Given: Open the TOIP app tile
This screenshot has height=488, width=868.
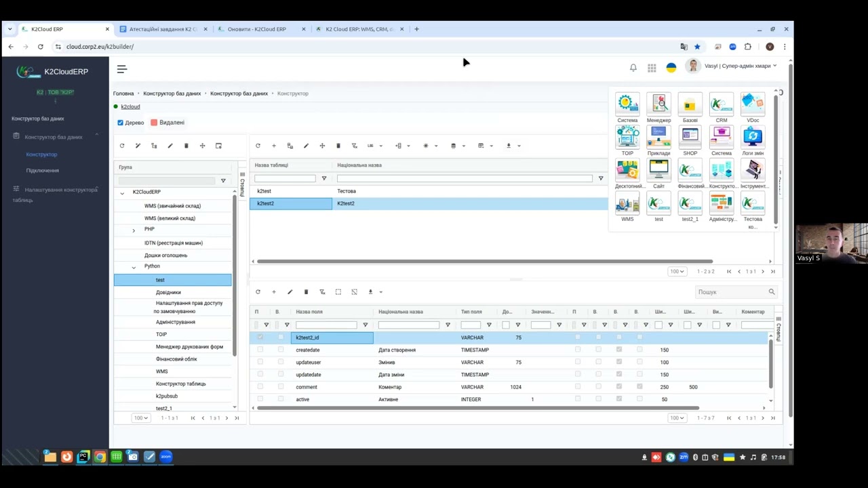Looking at the screenshot, I should [627, 141].
